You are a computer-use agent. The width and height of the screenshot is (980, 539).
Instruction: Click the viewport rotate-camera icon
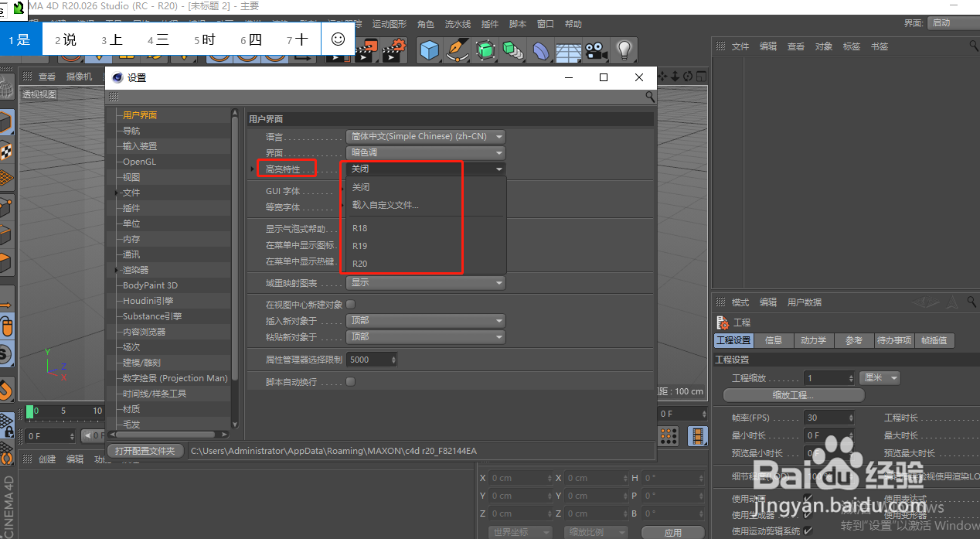688,76
